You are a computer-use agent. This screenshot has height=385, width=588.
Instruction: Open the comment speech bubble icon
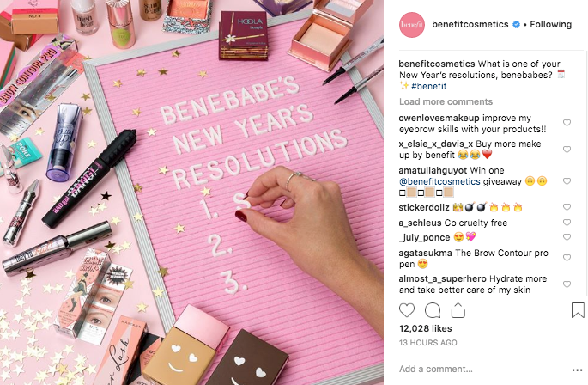click(x=433, y=310)
